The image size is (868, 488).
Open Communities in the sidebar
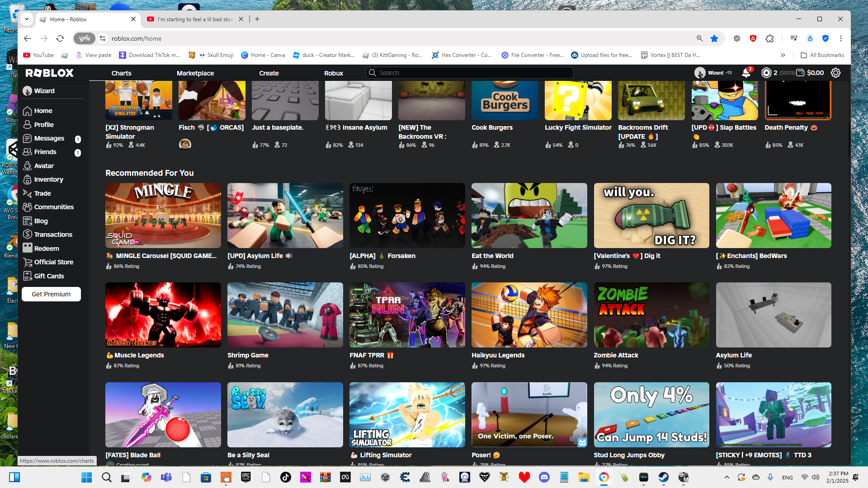[x=54, y=207]
